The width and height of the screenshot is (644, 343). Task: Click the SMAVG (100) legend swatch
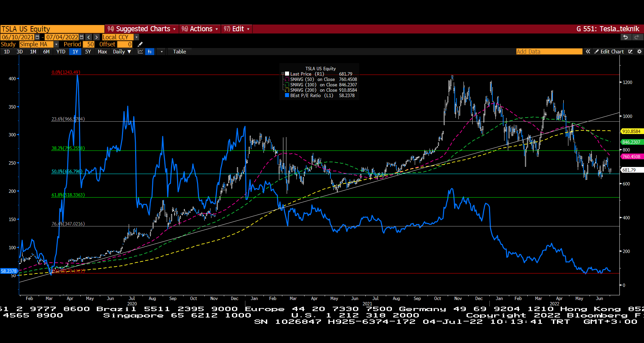pyautogui.click(x=287, y=85)
